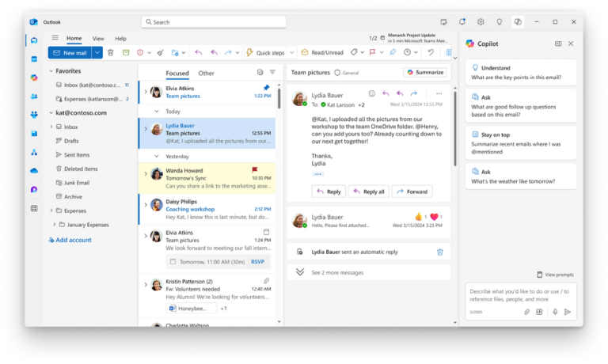Open the New mail dropdown arrow
The width and height of the screenshot is (608, 364).
click(x=97, y=52)
